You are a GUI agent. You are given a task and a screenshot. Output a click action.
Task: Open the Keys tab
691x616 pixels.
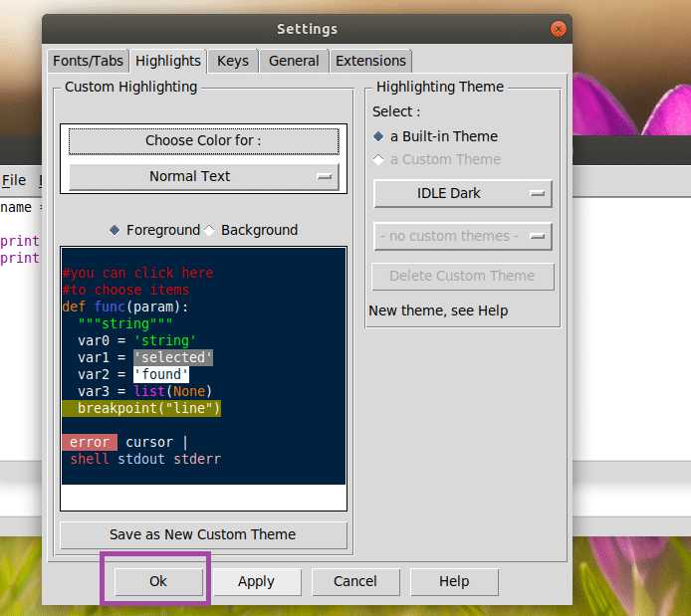point(233,61)
